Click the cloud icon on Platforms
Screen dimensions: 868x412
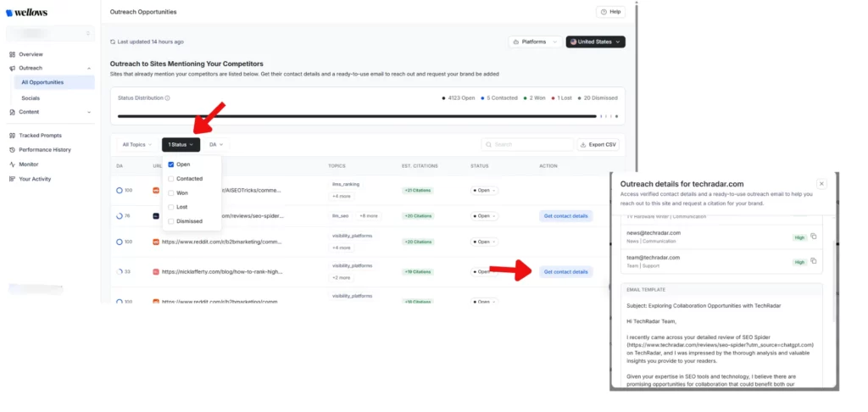point(516,42)
